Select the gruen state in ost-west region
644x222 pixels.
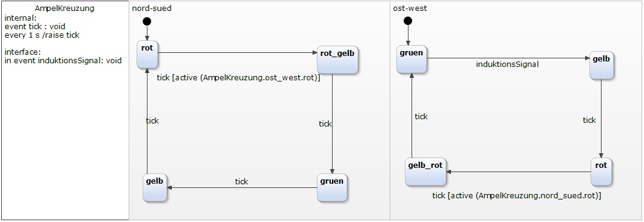tap(412, 60)
